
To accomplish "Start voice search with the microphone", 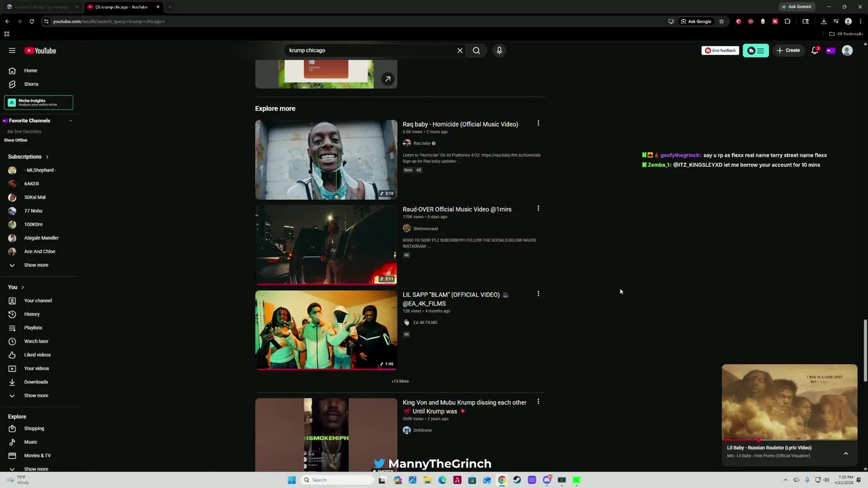I will tap(499, 50).
